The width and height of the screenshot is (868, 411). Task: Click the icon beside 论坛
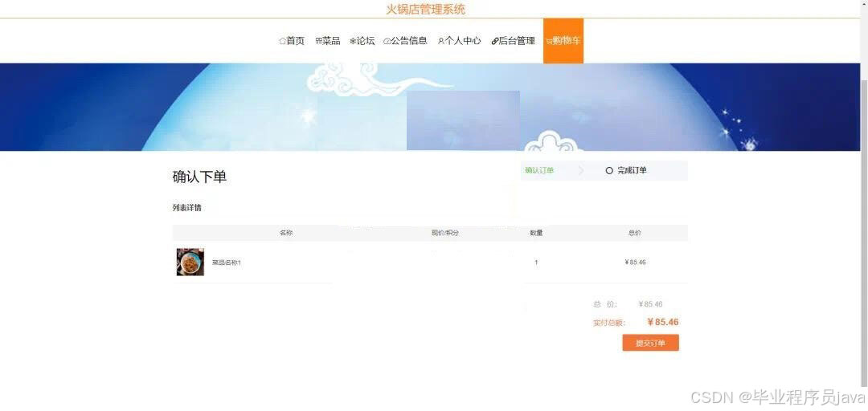pos(353,41)
